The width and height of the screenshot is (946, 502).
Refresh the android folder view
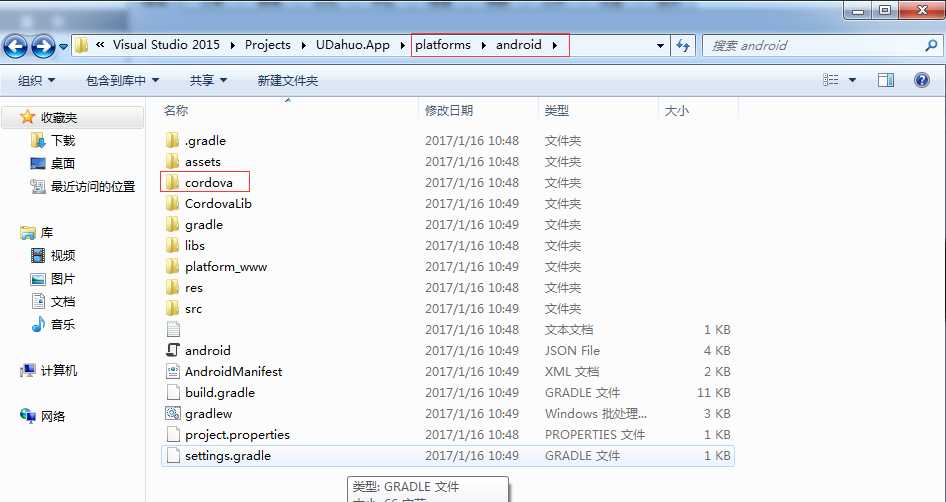tap(683, 45)
